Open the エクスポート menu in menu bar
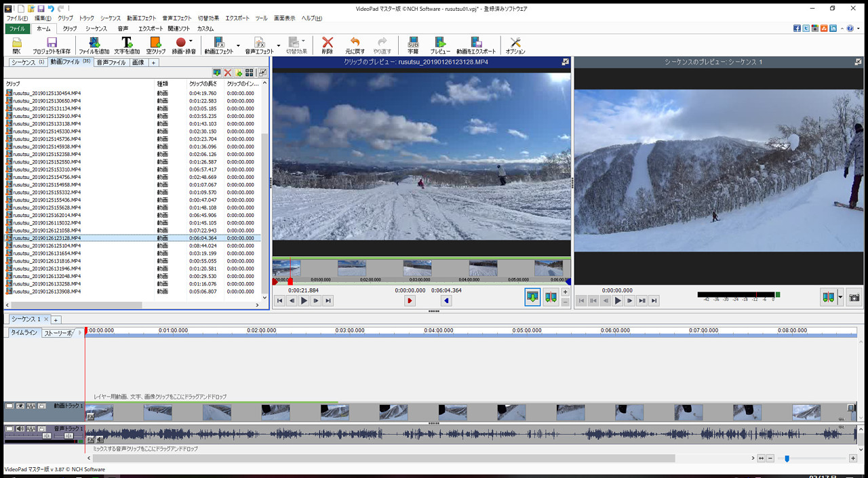The height and width of the screenshot is (478, 868). pos(237,18)
